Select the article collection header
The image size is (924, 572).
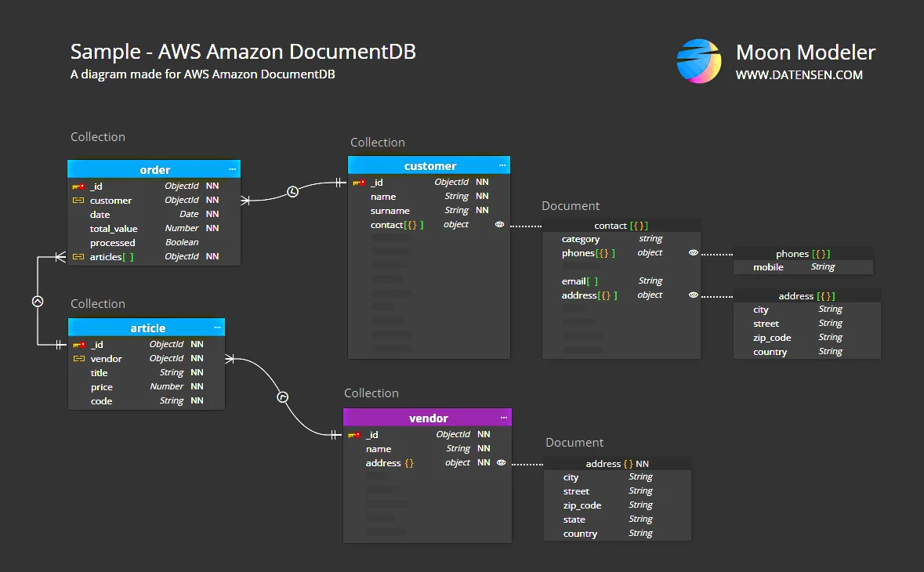147,328
